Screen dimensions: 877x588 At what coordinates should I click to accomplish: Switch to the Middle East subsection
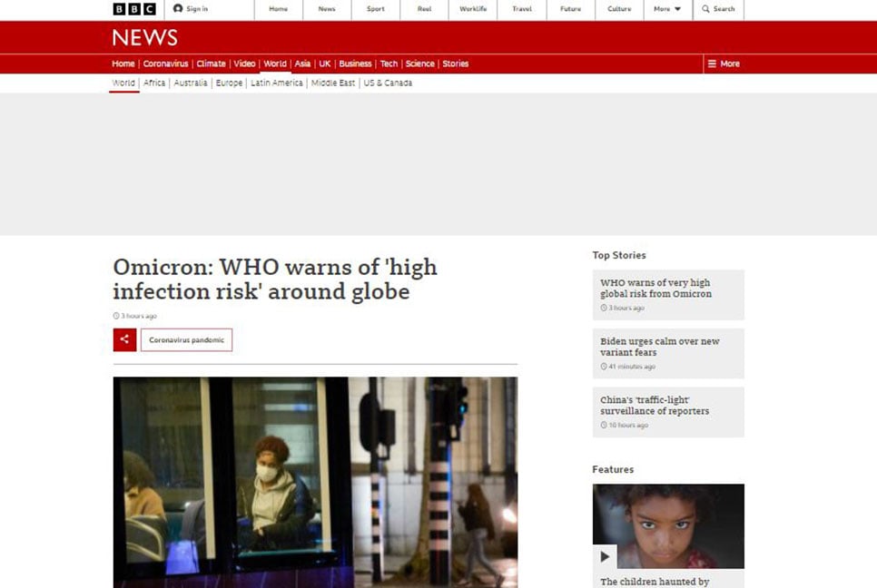point(333,83)
